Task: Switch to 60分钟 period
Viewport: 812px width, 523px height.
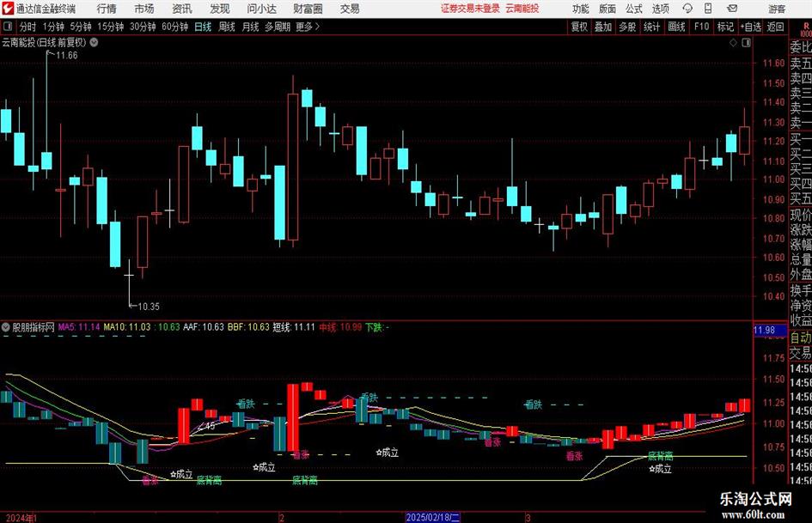Action: [x=175, y=27]
